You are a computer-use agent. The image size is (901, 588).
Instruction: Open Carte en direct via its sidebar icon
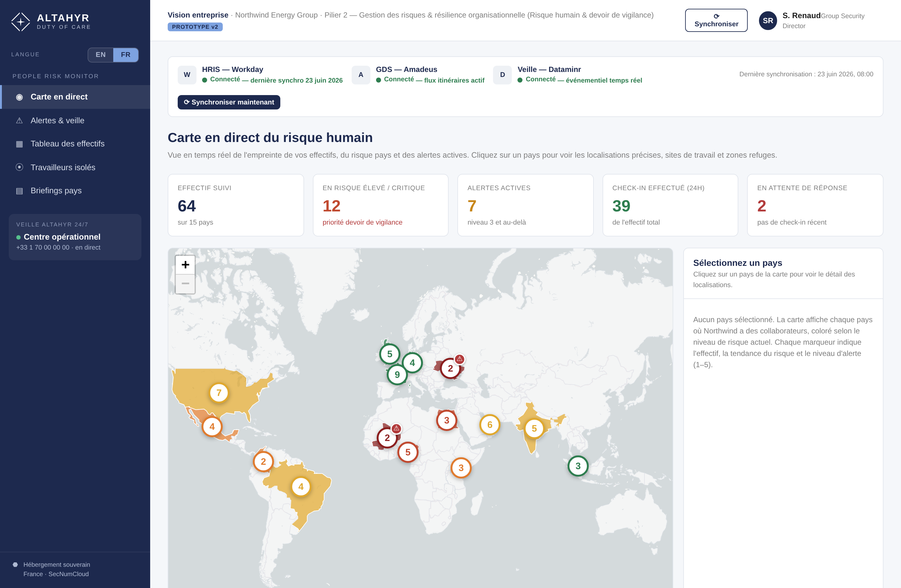coord(19,97)
